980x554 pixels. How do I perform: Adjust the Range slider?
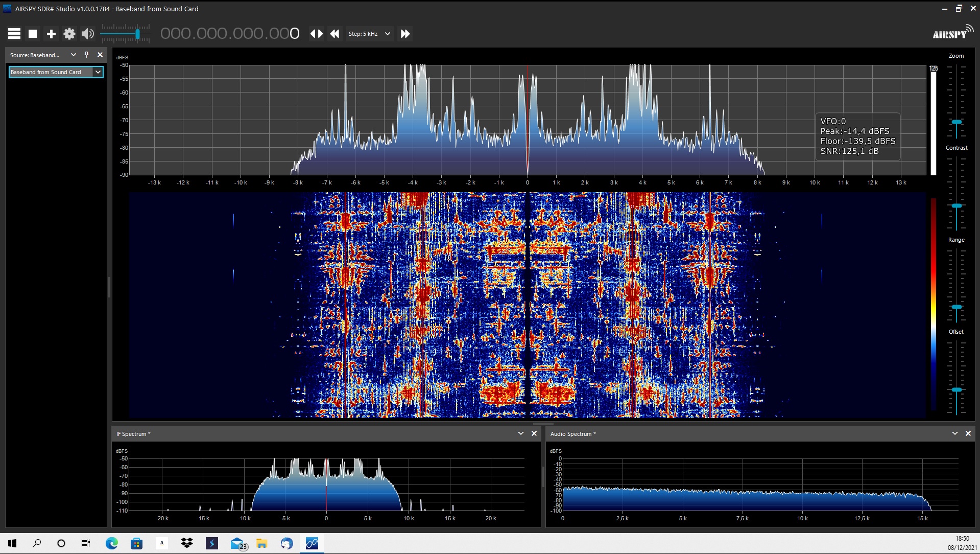(x=957, y=307)
